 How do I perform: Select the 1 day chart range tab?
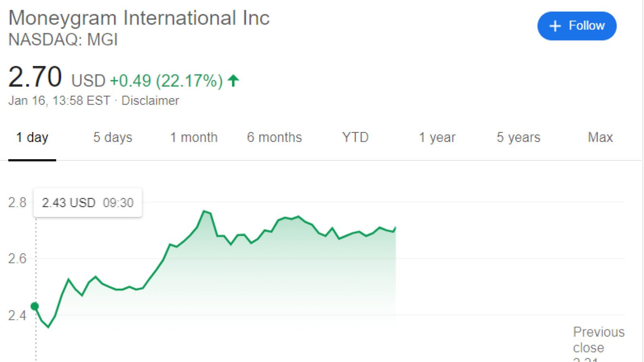pos(32,138)
